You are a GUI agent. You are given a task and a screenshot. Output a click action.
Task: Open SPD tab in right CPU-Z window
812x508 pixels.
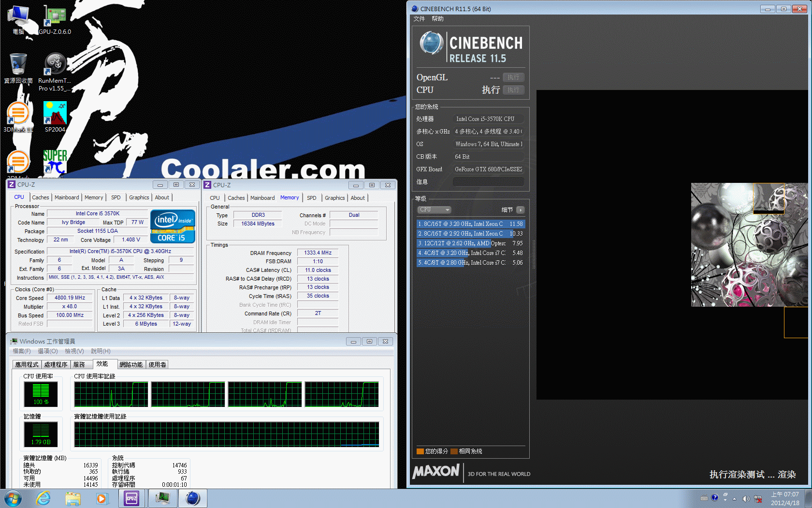coord(312,198)
